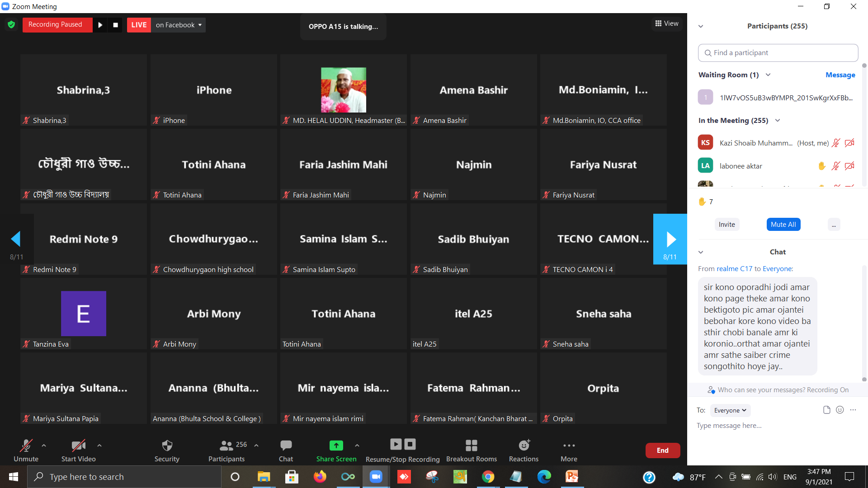Image resolution: width=868 pixels, height=488 pixels.
Task: Open Firefox from taskbar
Action: 320,477
